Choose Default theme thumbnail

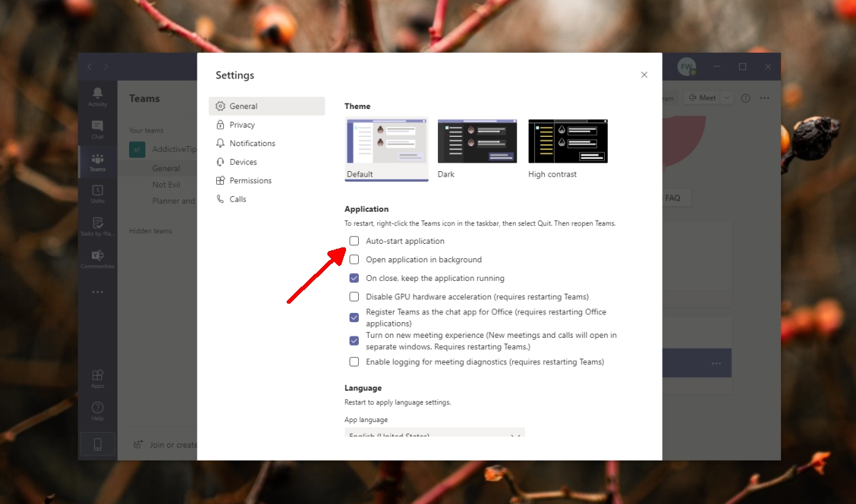click(387, 149)
